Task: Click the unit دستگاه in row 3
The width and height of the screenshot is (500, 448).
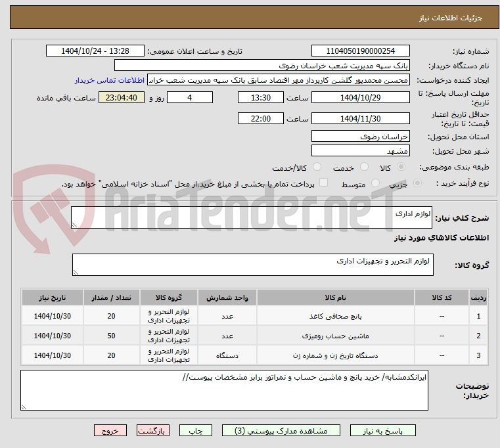Action: pos(227,355)
